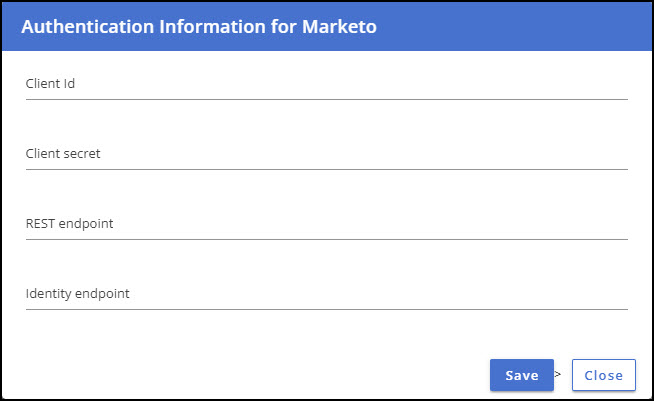
Task: Close the Marketo authentication dialog
Action: (604, 375)
